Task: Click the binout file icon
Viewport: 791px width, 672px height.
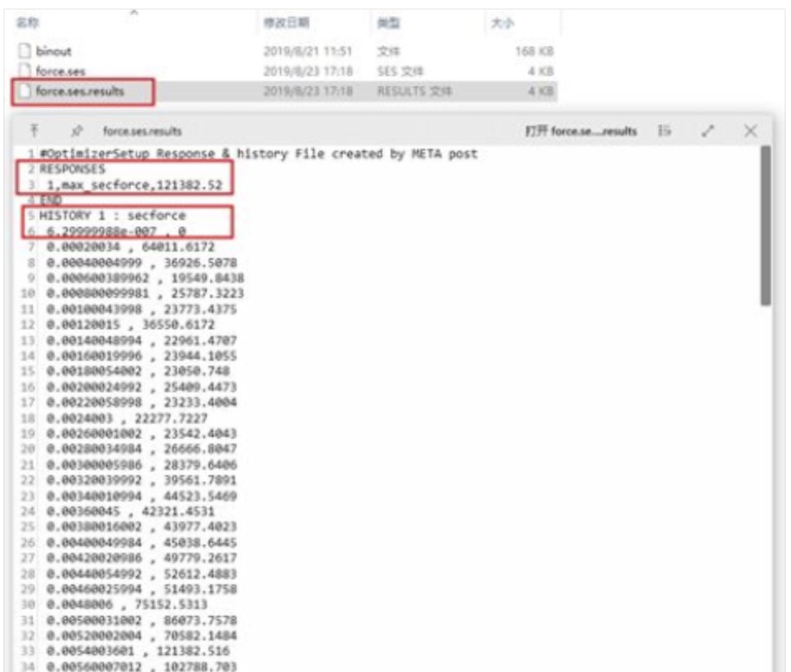Action: pos(24,51)
